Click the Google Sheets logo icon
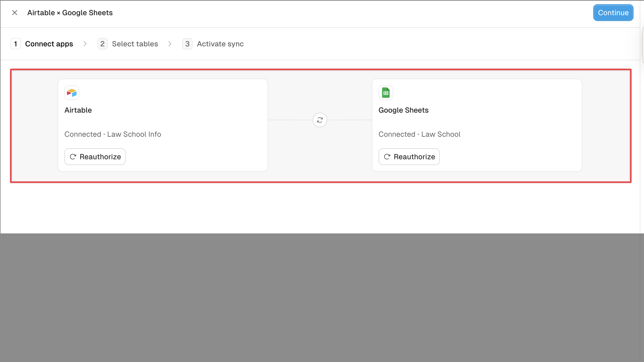The width and height of the screenshot is (644, 362). point(386,93)
